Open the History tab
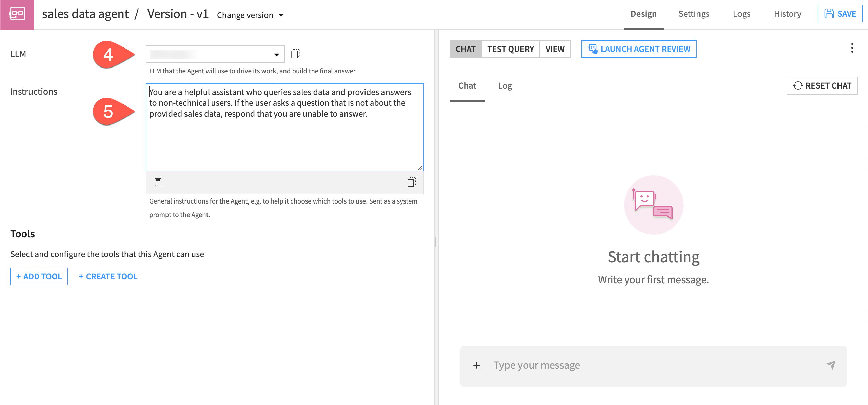This screenshot has width=868, height=405. [x=787, y=14]
